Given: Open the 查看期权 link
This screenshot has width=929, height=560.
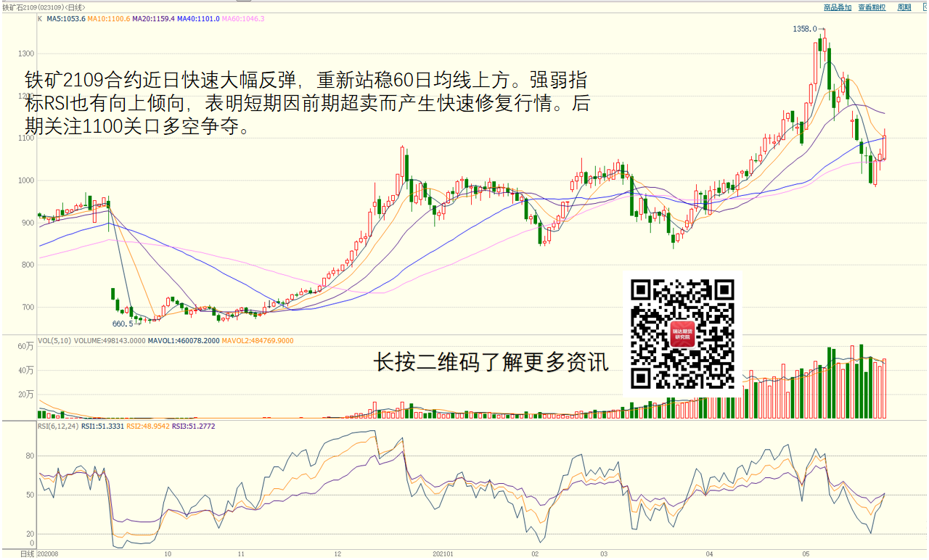Looking at the screenshot, I should [872, 7].
